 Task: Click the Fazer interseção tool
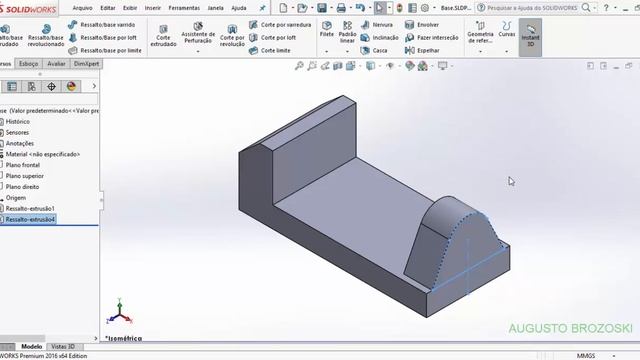tap(431, 38)
